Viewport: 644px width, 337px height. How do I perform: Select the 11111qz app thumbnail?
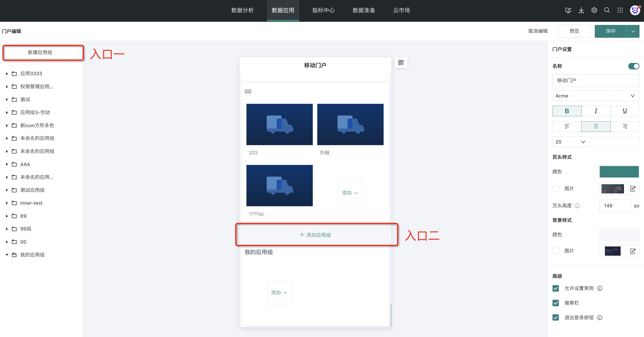pyautogui.click(x=279, y=186)
